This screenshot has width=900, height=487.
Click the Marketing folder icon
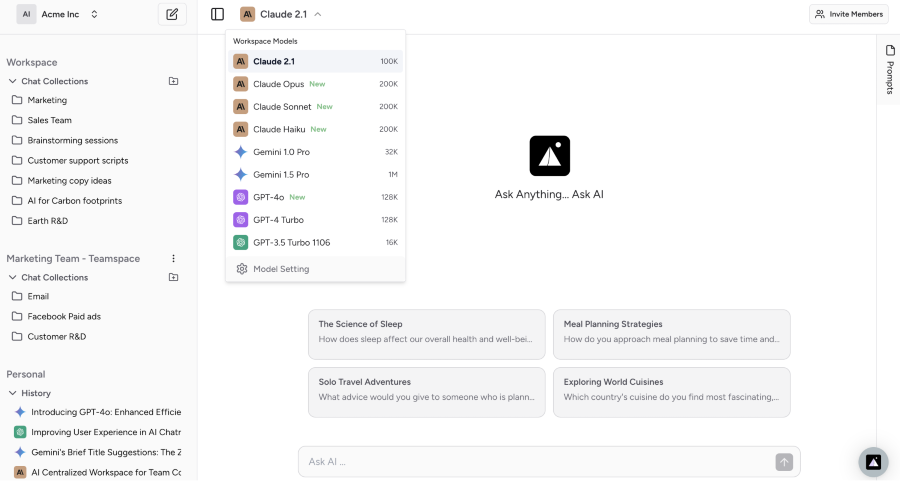tap(17, 100)
